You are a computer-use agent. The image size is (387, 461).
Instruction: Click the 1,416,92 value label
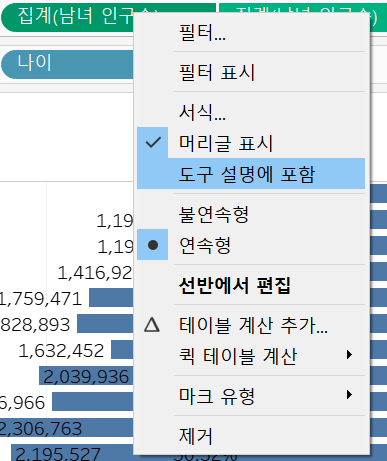coord(95,273)
